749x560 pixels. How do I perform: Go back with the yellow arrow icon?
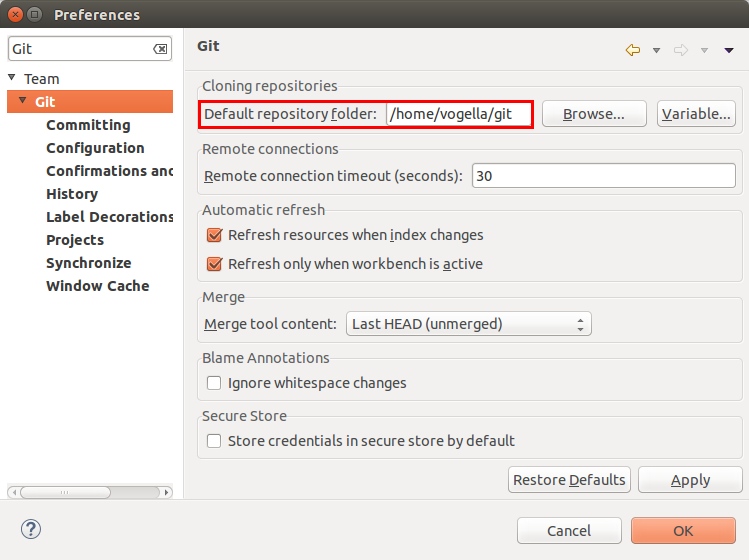tap(633, 50)
